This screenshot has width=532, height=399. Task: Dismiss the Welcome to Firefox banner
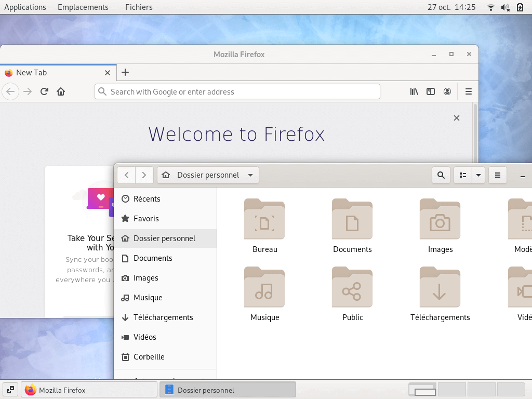point(457,118)
